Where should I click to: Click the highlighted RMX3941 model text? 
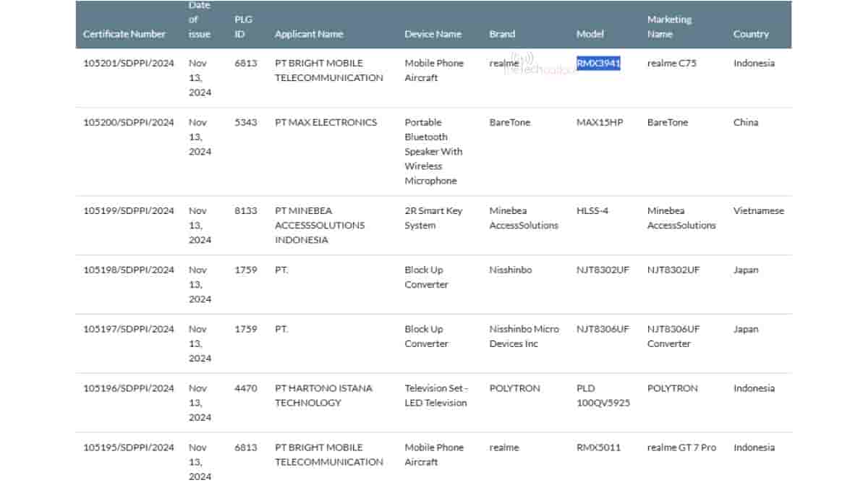click(598, 63)
